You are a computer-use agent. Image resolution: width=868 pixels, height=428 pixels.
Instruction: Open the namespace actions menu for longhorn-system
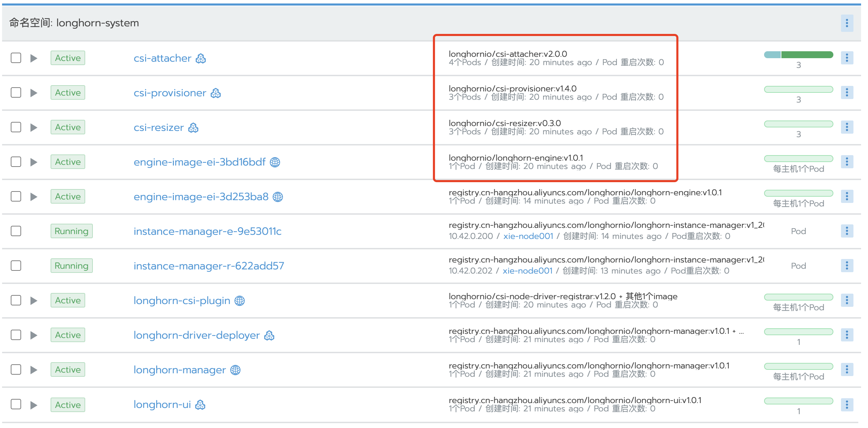click(x=847, y=23)
